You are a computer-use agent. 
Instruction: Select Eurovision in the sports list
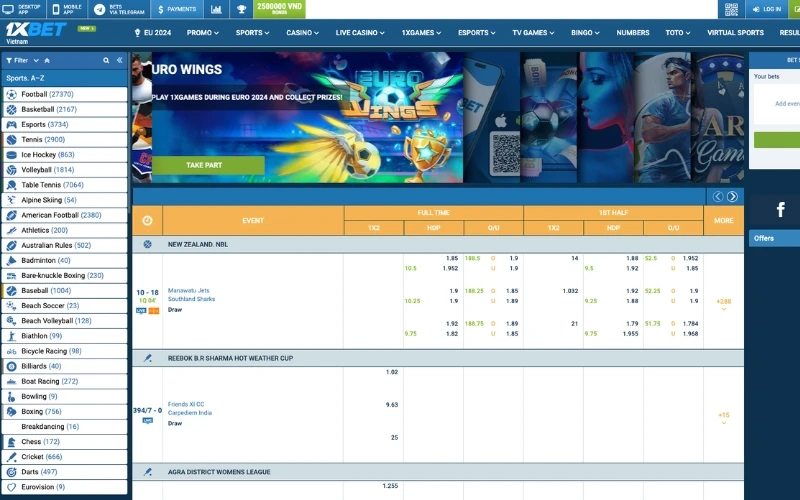(x=64, y=487)
